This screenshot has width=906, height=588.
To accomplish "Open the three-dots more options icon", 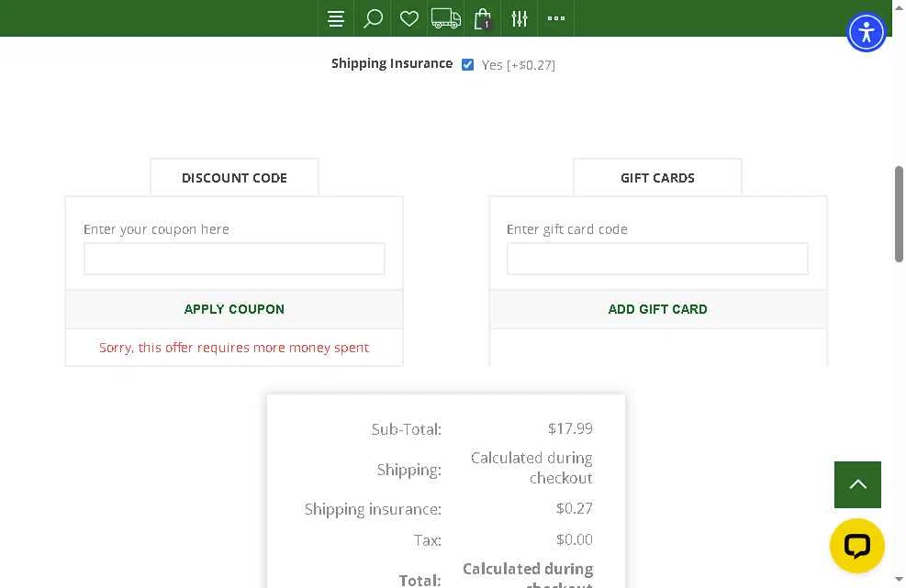I will (x=556, y=18).
